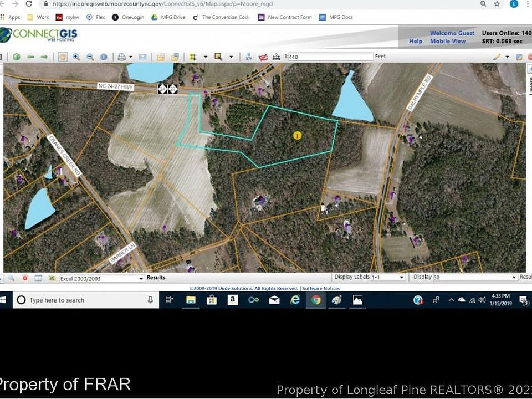The image size is (532, 399).
Task: Open File Explorer from the taskbar
Action: (x=191, y=300)
